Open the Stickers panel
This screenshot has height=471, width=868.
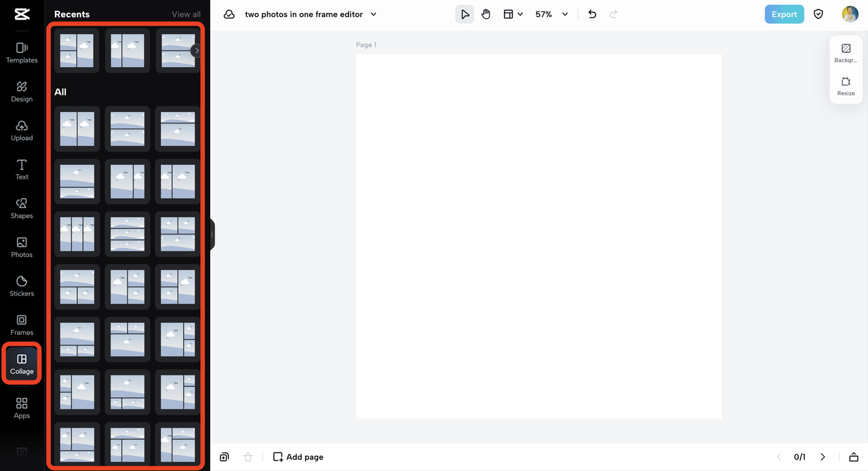click(22, 286)
